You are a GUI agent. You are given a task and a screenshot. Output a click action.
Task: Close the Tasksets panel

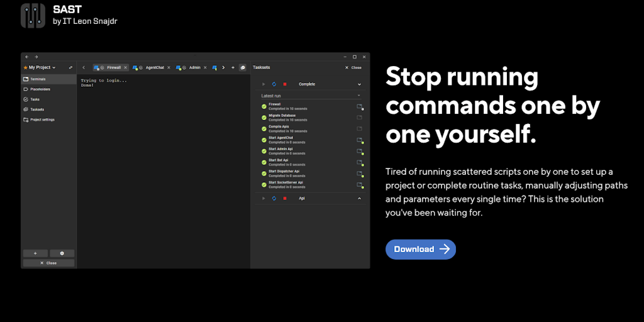(353, 67)
